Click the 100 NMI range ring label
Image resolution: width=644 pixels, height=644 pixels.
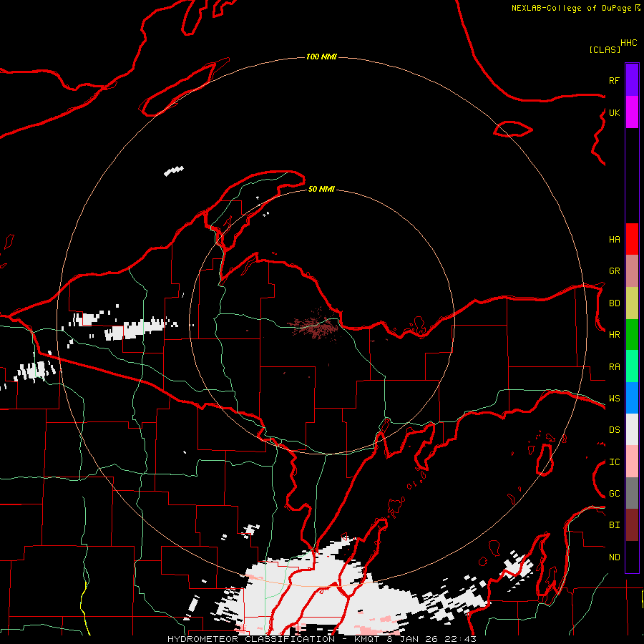tap(321, 57)
